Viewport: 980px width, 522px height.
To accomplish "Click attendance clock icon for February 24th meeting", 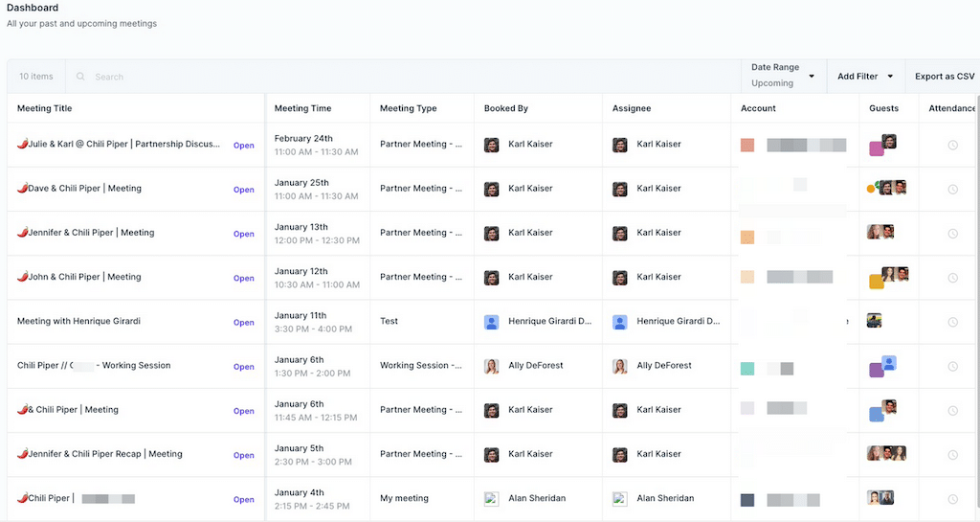I will 952,145.
